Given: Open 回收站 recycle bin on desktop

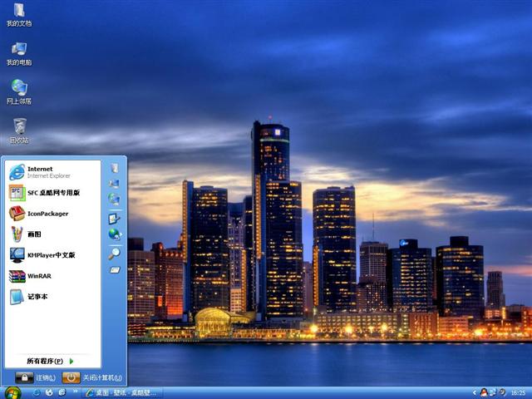Looking at the screenshot, I should point(18,130).
